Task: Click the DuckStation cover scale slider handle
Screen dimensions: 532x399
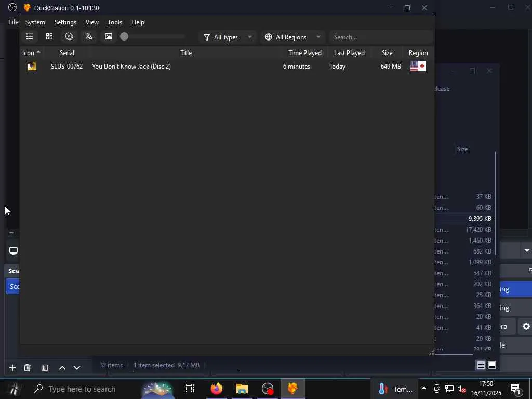Action: coord(124,37)
